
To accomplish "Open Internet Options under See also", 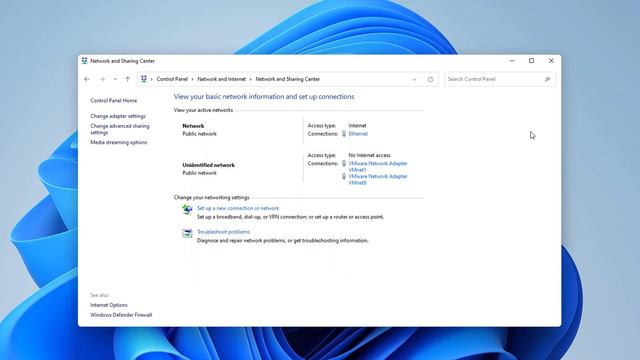I will point(109,305).
